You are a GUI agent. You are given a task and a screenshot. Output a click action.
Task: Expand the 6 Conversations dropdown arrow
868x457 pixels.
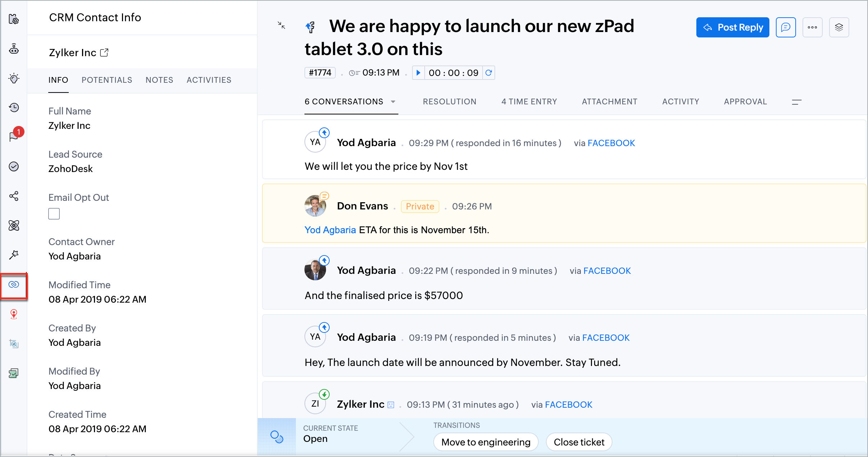(x=393, y=102)
